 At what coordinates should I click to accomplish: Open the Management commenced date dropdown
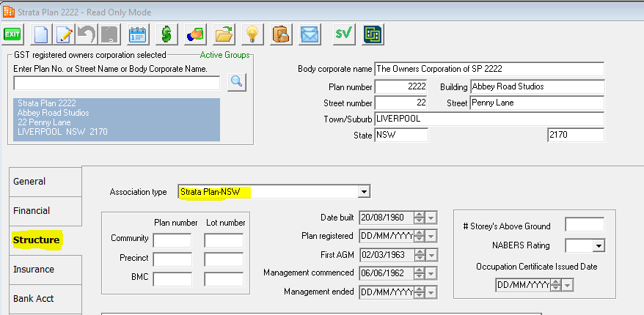tap(431, 273)
